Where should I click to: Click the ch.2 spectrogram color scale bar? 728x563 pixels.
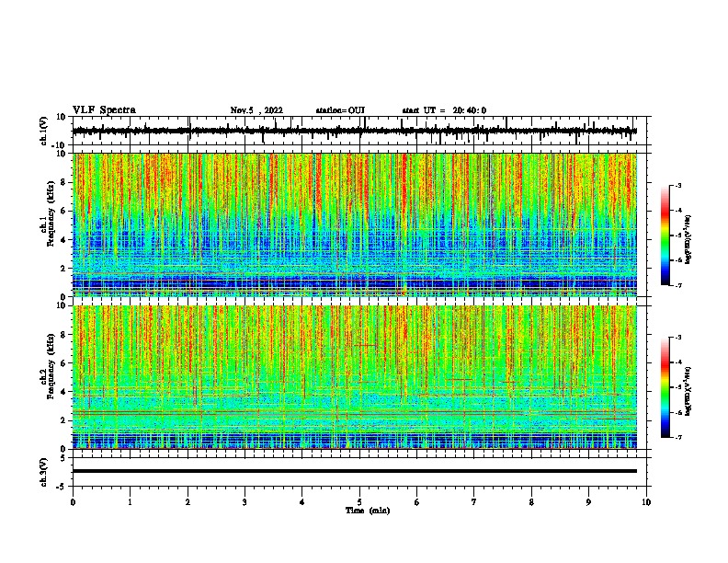click(665, 387)
